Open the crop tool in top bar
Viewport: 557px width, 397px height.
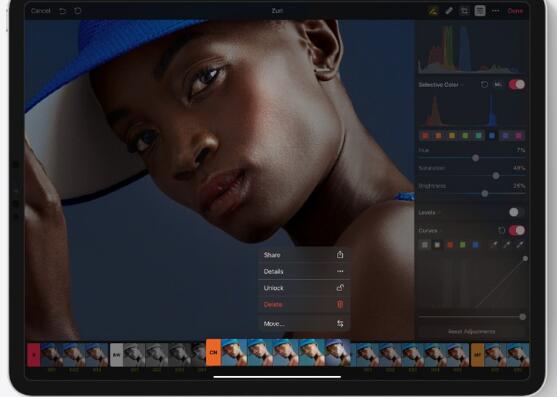464,11
